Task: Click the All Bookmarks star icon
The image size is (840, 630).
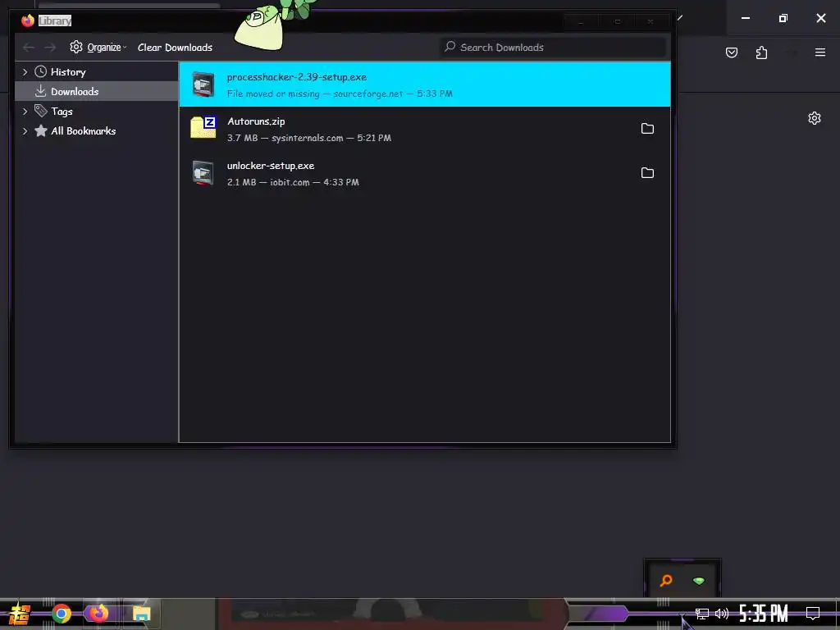Action: click(x=41, y=130)
